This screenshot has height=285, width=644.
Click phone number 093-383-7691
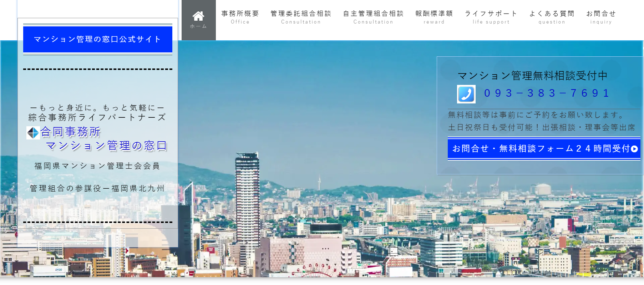pyautogui.click(x=547, y=93)
